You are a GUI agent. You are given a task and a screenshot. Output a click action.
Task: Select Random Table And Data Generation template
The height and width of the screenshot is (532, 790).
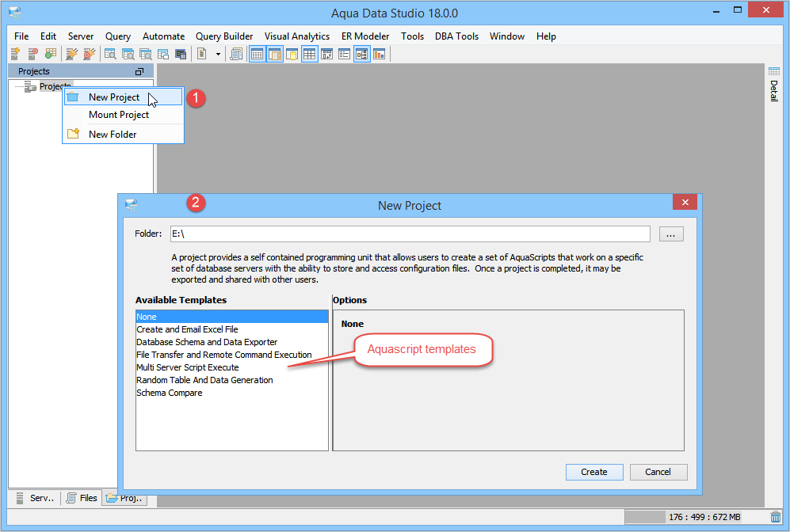231,380
